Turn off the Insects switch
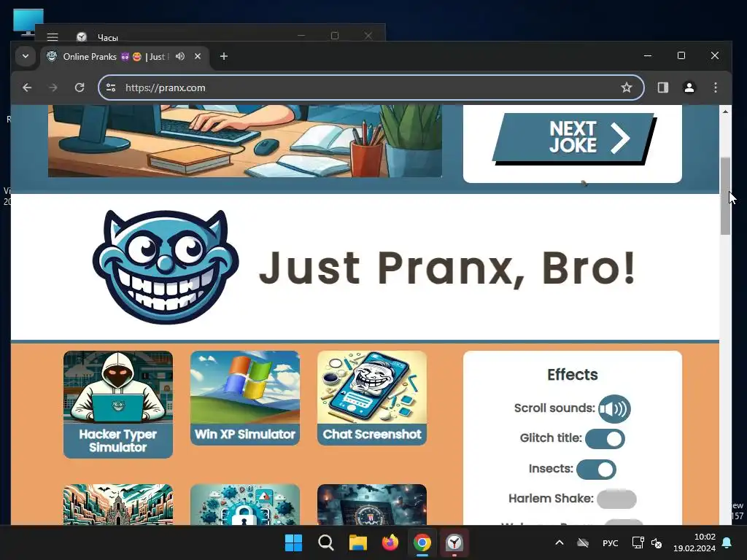The image size is (747, 560). (596, 469)
